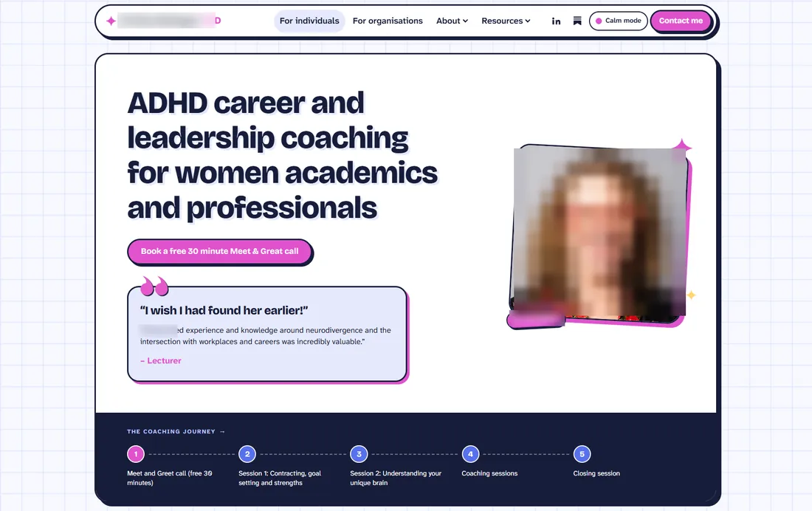This screenshot has height=511, width=812.
Task: Click the "Closing session" step label
Action: [x=596, y=473]
